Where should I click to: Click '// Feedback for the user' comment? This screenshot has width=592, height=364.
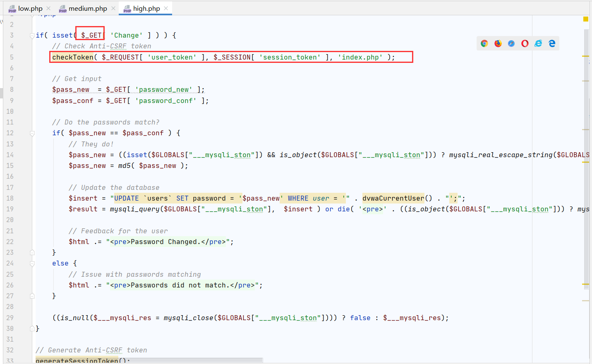(x=118, y=231)
